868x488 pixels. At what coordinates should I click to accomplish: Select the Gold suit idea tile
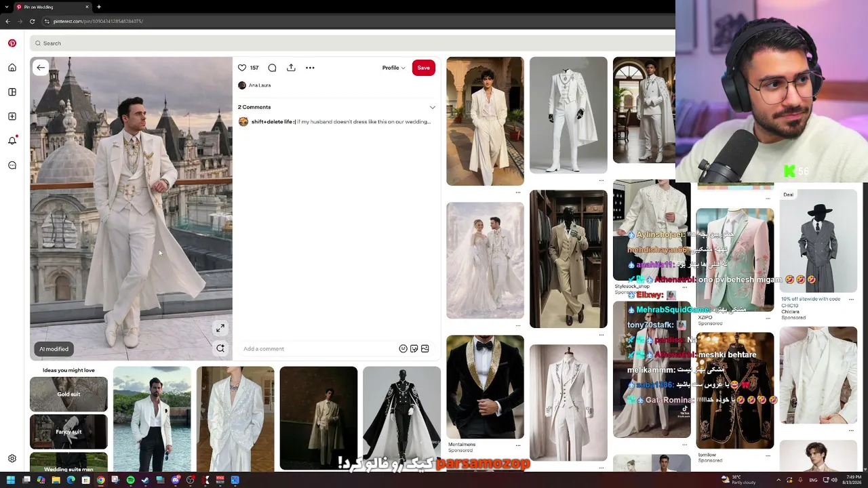[68, 394]
